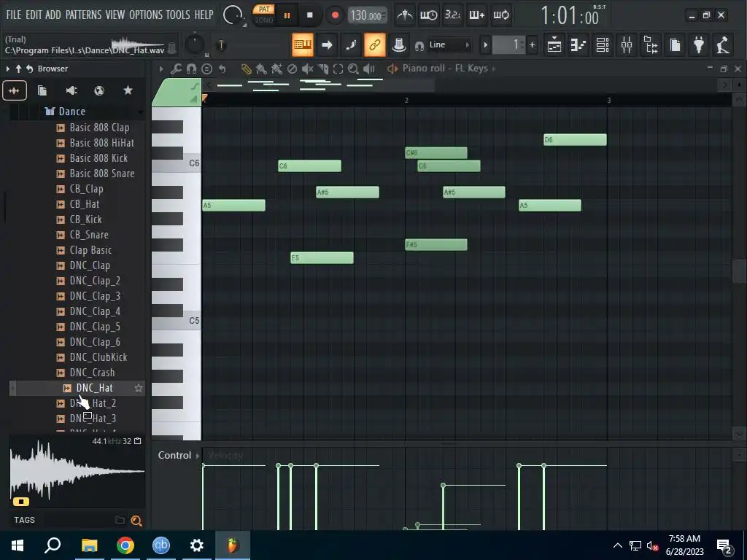This screenshot has height=560, width=747.
Task: Select the Playback speaker tool
Action: [x=368, y=69]
